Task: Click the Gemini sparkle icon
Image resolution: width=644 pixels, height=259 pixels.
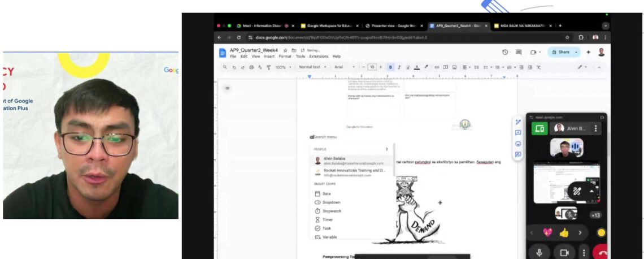Action: (x=588, y=52)
